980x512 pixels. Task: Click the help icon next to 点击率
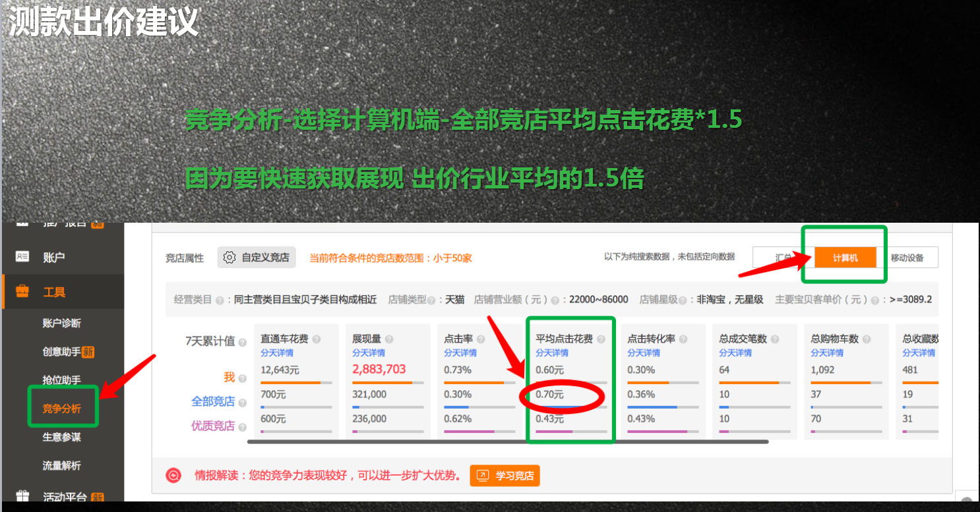(x=481, y=339)
